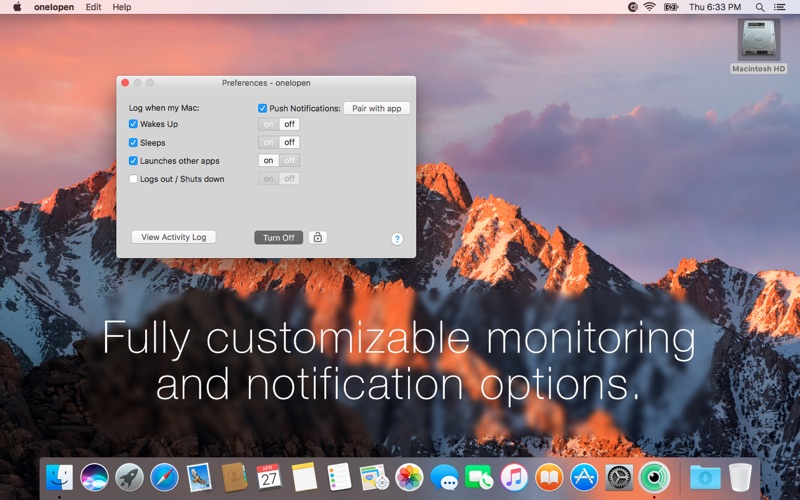800x500 pixels.
Task: Open System Preferences gear in Dock
Action: (x=619, y=478)
